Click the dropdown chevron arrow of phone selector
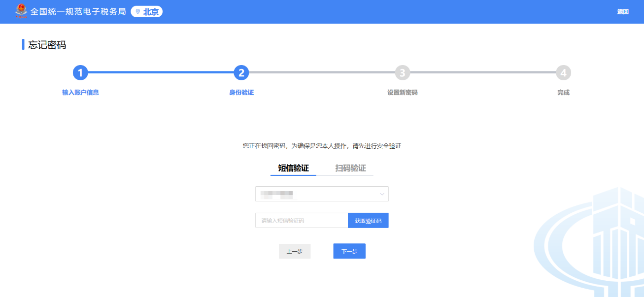Viewport: 644px width, 297px height. [x=382, y=195]
